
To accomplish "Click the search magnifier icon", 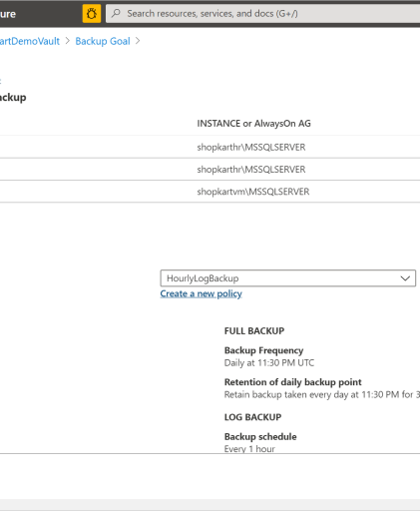I will [116, 13].
